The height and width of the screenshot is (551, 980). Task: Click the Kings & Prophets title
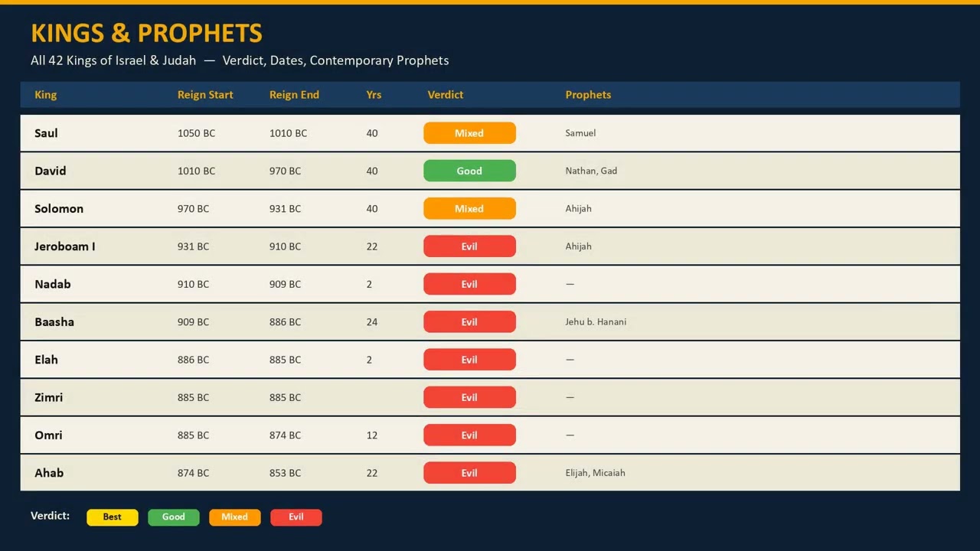click(146, 33)
